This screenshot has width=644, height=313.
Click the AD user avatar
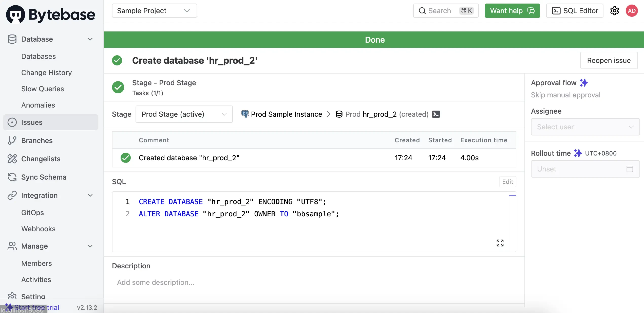[632, 11]
